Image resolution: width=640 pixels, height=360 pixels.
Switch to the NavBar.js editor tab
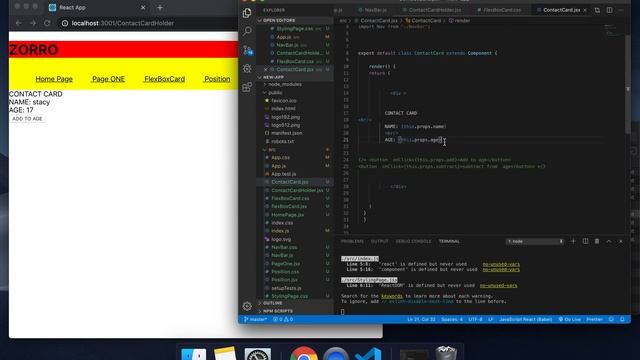coord(373,10)
